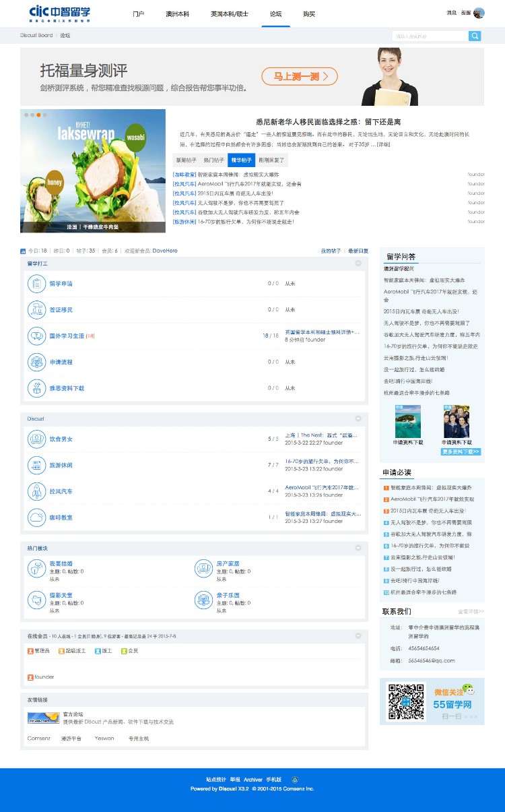Open 消息 in the header
Image resolution: width=505 pixels, height=812 pixels.
[x=451, y=13]
